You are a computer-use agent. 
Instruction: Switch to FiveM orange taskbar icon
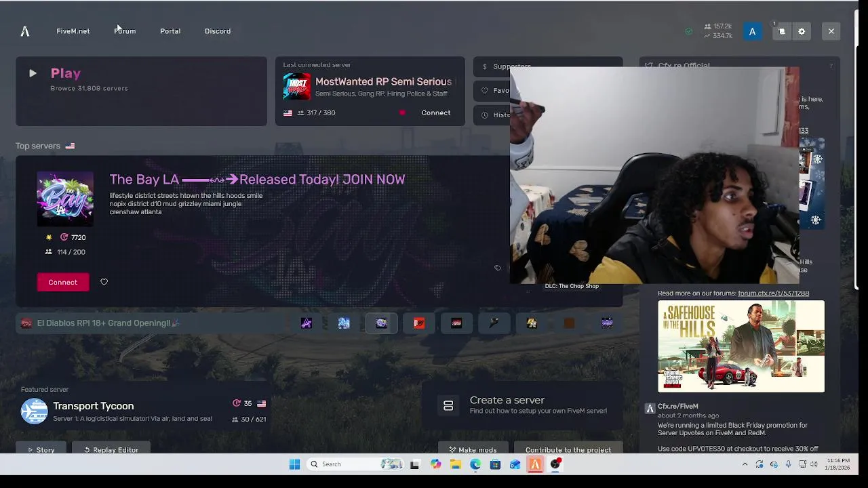[x=535, y=464]
